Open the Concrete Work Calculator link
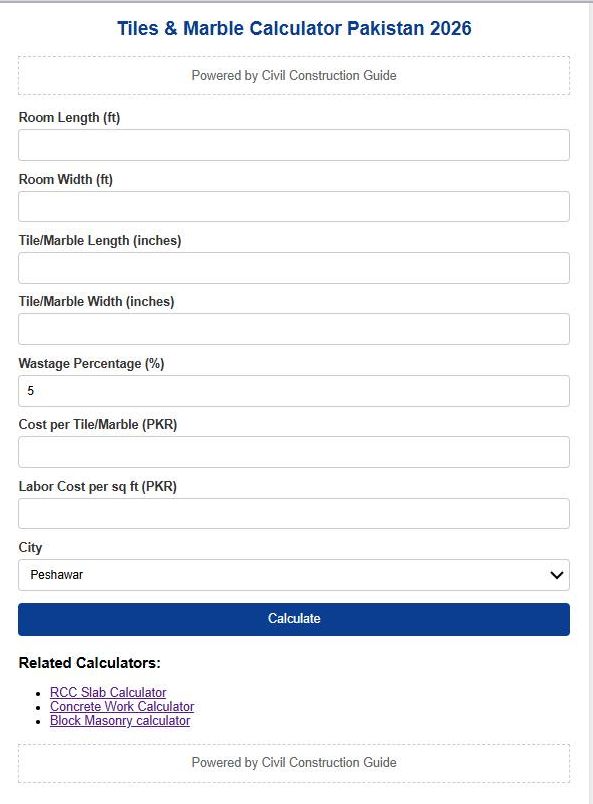 [120, 705]
